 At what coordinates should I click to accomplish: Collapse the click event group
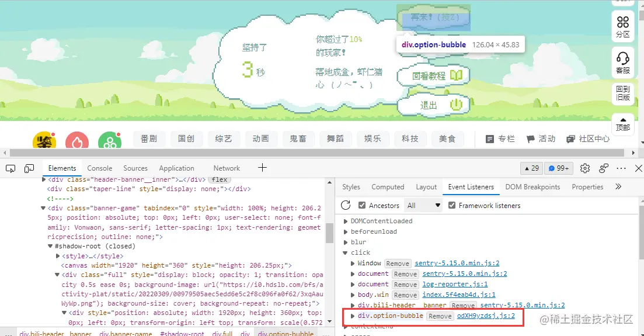pyautogui.click(x=346, y=252)
